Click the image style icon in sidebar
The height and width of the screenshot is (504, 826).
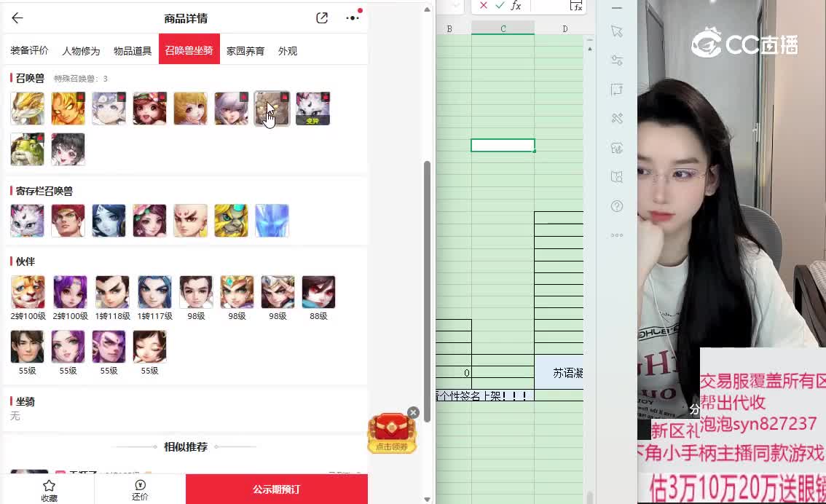(617, 148)
